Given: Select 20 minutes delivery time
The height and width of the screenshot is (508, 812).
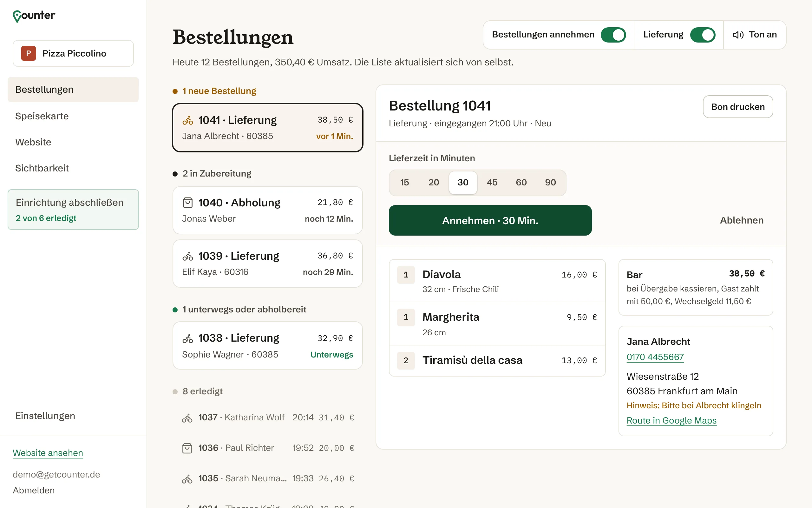Looking at the screenshot, I should [x=434, y=183].
